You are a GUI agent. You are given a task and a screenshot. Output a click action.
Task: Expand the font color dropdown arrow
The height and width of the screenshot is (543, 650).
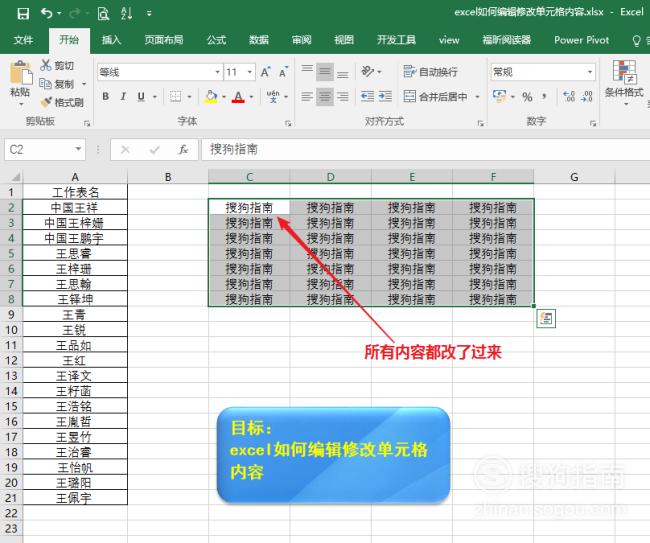251,97
